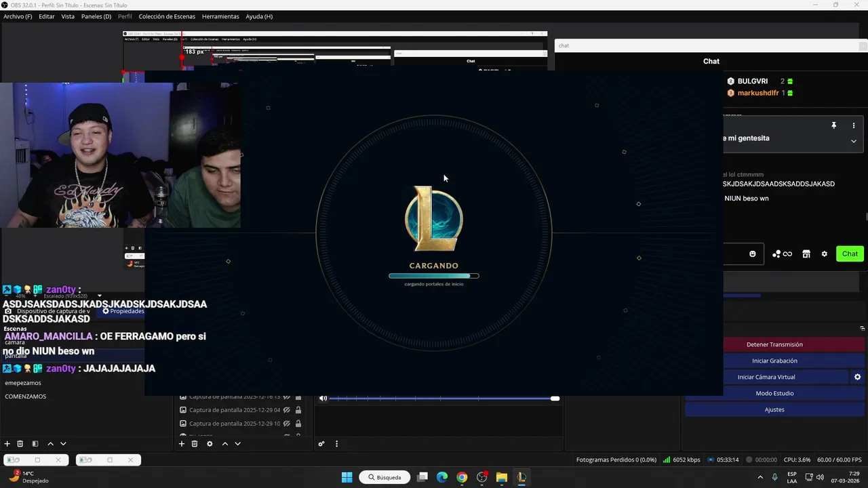Click Detener Transmisión button

coord(774,344)
